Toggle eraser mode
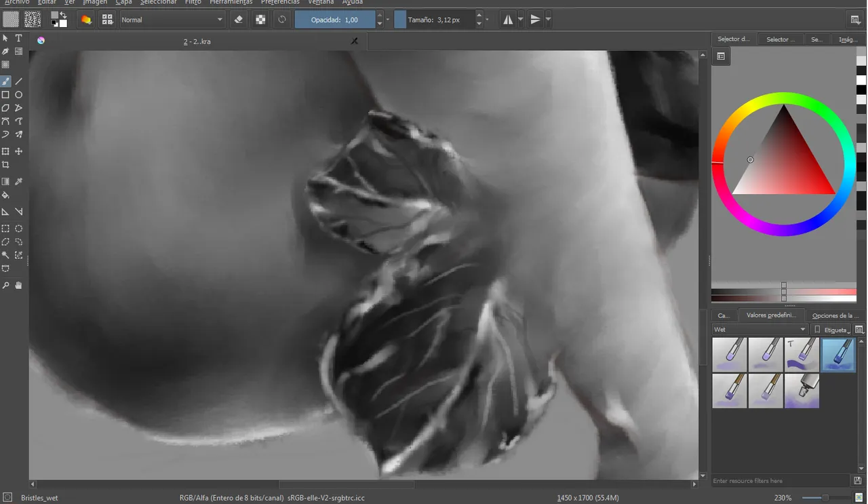The image size is (868, 504). (239, 20)
